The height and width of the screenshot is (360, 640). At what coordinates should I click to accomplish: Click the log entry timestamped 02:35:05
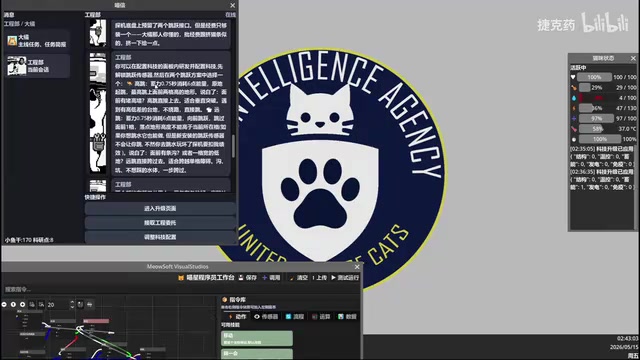click(602, 156)
